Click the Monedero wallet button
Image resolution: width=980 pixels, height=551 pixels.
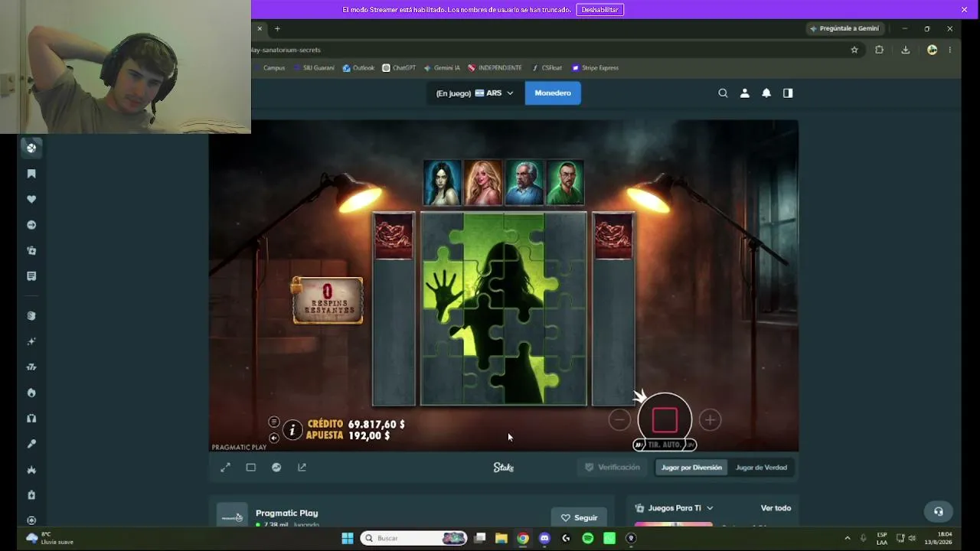pyautogui.click(x=553, y=93)
